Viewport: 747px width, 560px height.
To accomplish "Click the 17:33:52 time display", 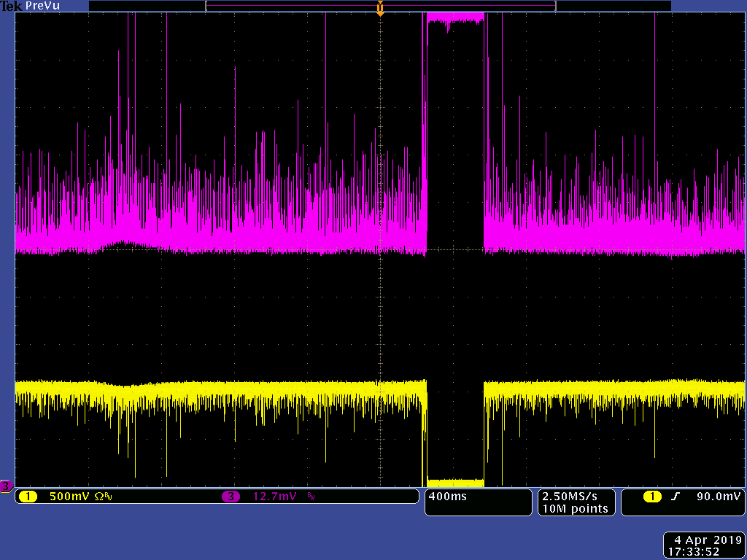I will [x=704, y=552].
